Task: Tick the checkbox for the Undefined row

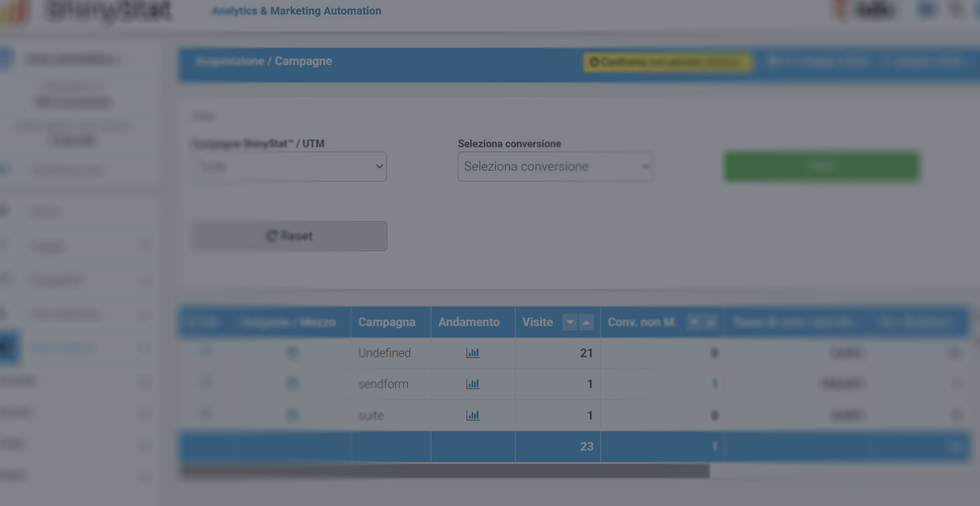Action: point(207,352)
